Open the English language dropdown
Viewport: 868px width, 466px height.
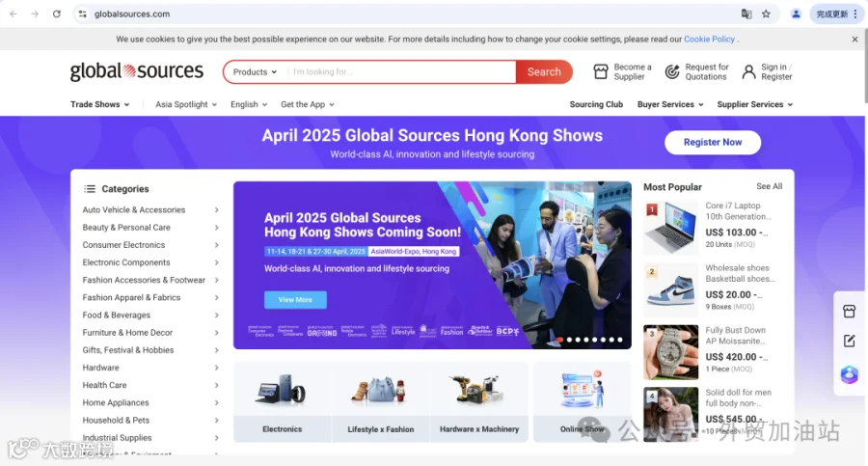pos(249,104)
